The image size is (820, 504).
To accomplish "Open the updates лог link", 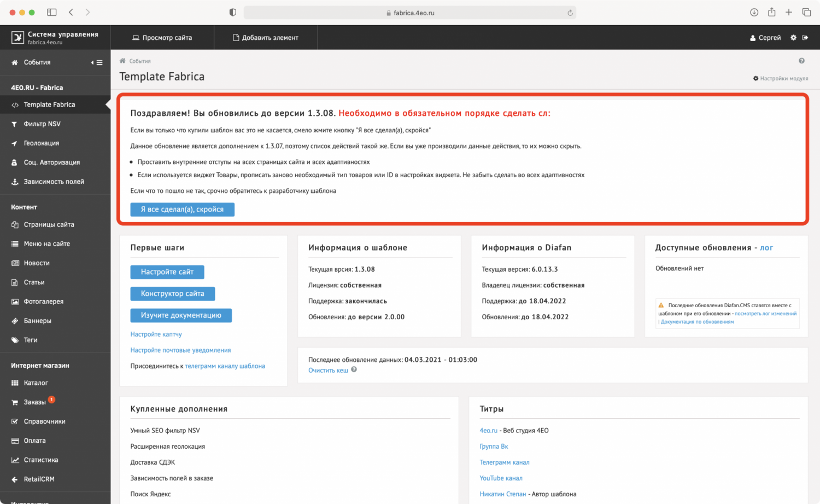I will 766,248.
